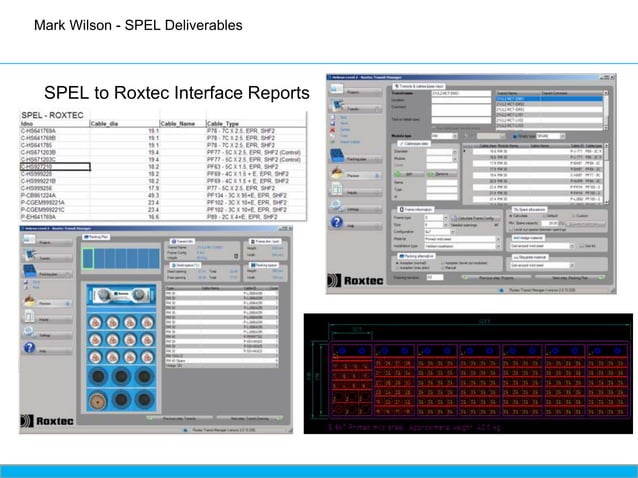This screenshot has height=478, width=638.
Task: Click transit list scrollbar in upper-right window
Action: tap(605, 110)
